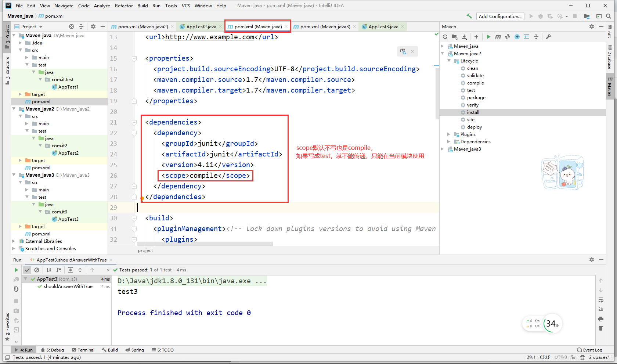This screenshot has height=364, width=617.
Task: Expand External Libraries node
Action: 14,241
